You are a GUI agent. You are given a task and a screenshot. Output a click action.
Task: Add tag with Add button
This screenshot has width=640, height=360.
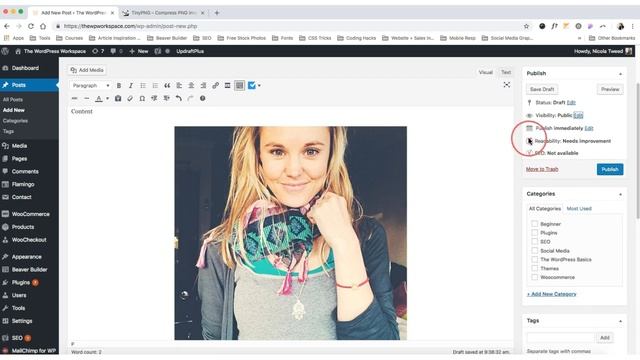(x=604, y=338)
